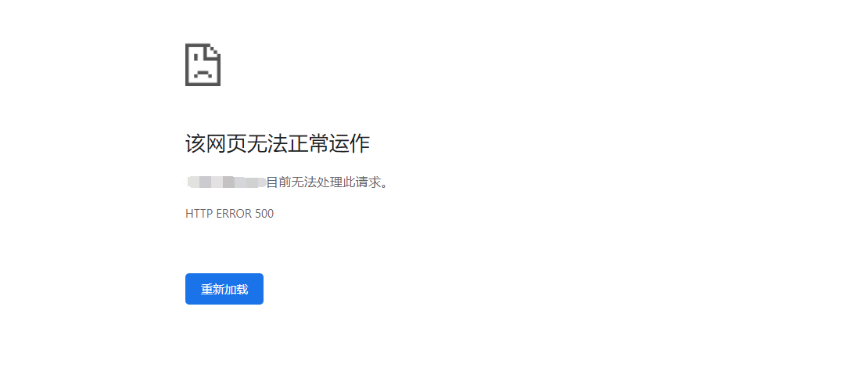Click 加载 characters on the blue button

pos(236,289)
